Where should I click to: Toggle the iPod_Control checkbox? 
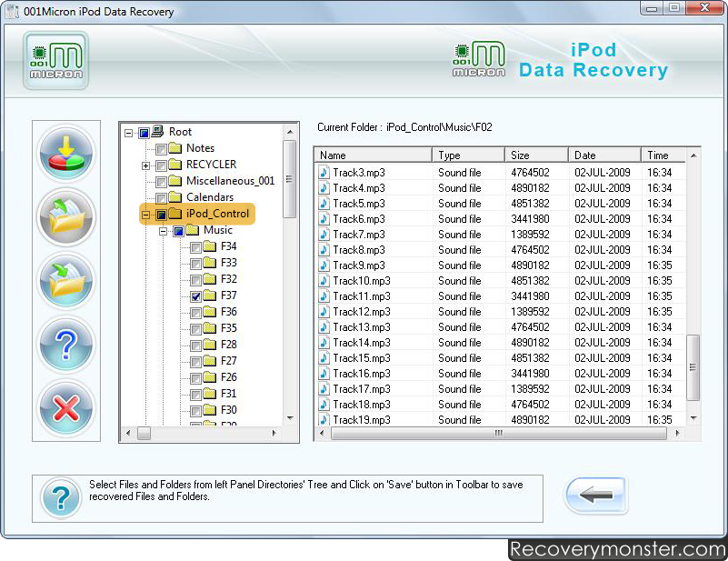pos(161,215)
